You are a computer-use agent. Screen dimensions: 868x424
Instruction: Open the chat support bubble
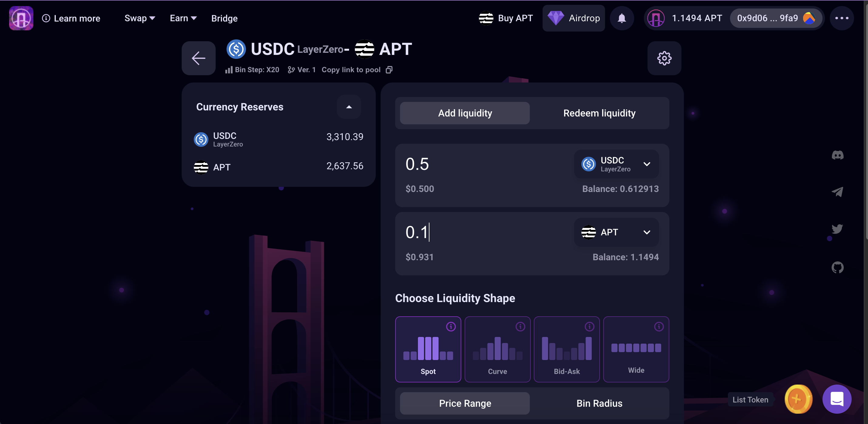(x=837, y=399)
